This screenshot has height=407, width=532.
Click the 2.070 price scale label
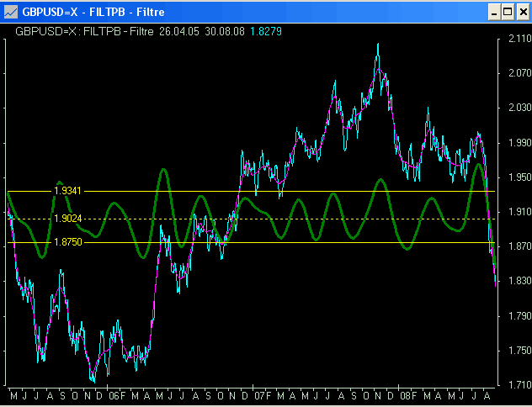tap(519, 73)
